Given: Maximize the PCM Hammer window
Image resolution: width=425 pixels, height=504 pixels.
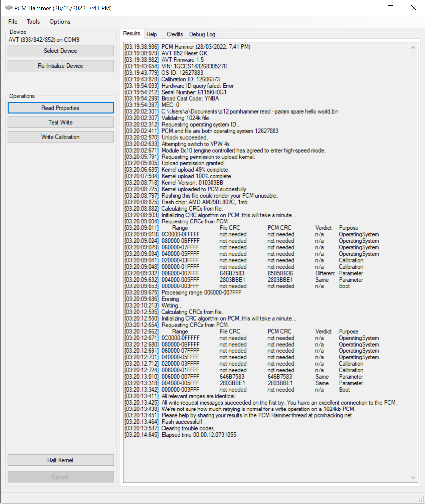Looking at the screenshot, I should pos(391,8).
